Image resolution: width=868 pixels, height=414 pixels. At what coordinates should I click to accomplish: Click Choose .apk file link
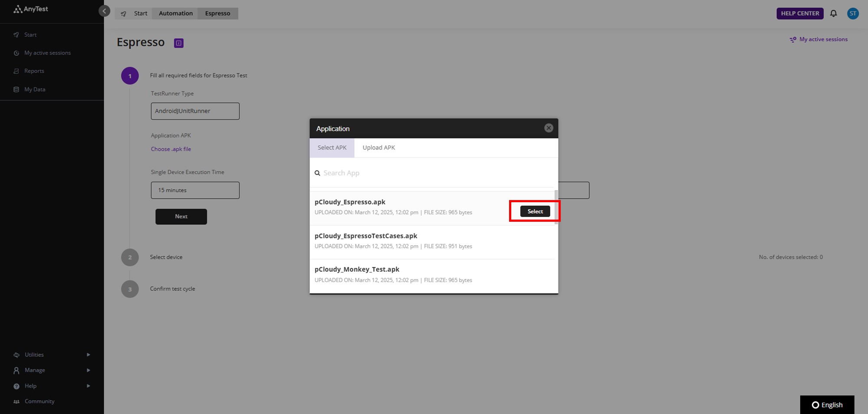[x=171, y=149]
